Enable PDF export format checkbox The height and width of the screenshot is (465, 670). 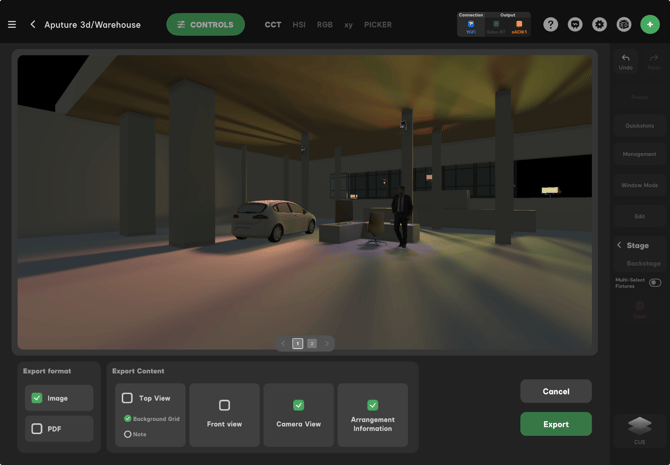pos(37,429)
